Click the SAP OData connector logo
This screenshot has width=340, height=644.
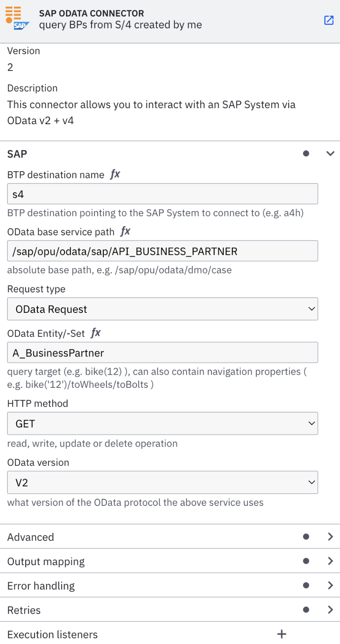tap(17, 20)
